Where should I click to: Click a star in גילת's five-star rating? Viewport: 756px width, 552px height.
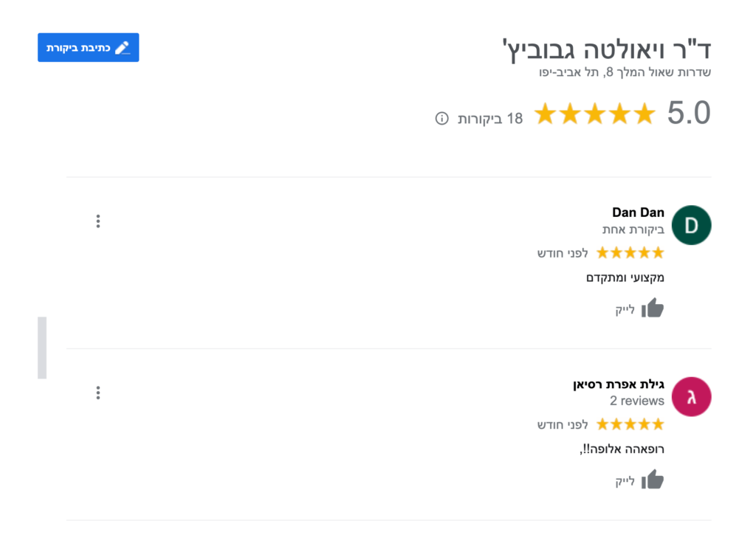point(630,424)
